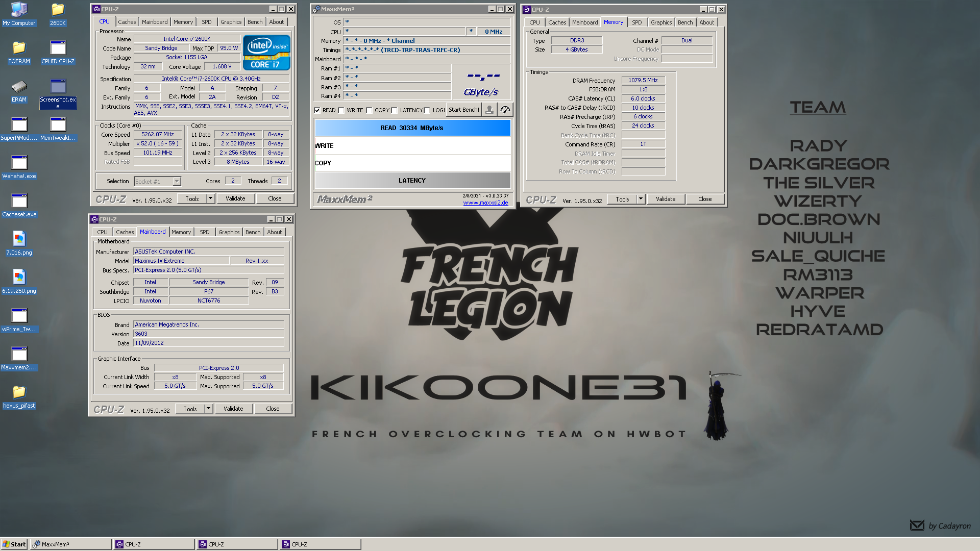This screenshot has width=980, height=551.
Task: Click the Memory CPU-Z window title icon
Action: [527, 10]
